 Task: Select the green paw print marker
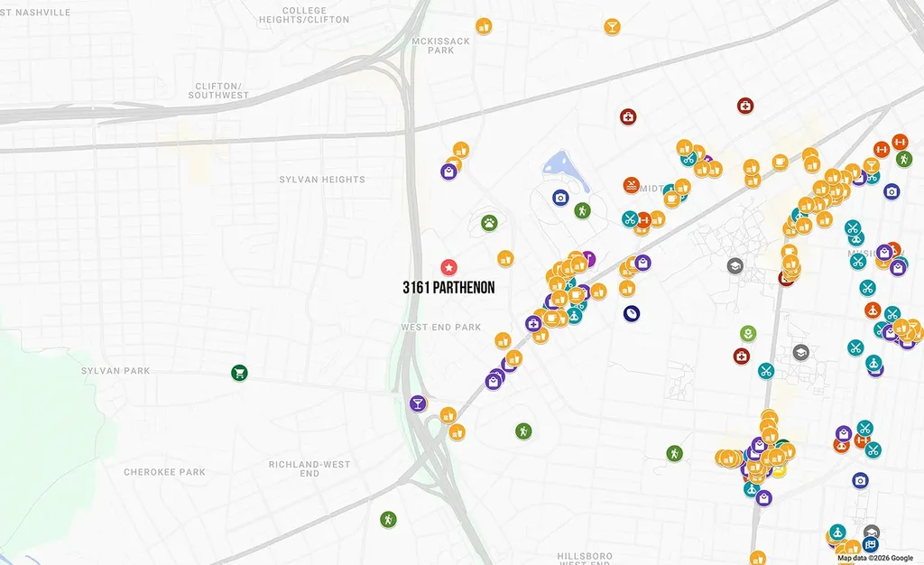[x=489, y=223]
